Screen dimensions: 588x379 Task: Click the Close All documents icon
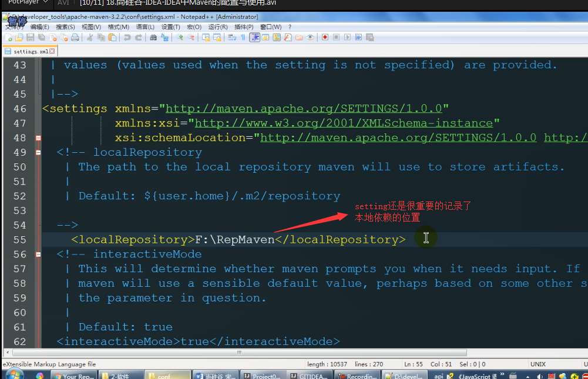pos(64,38)
